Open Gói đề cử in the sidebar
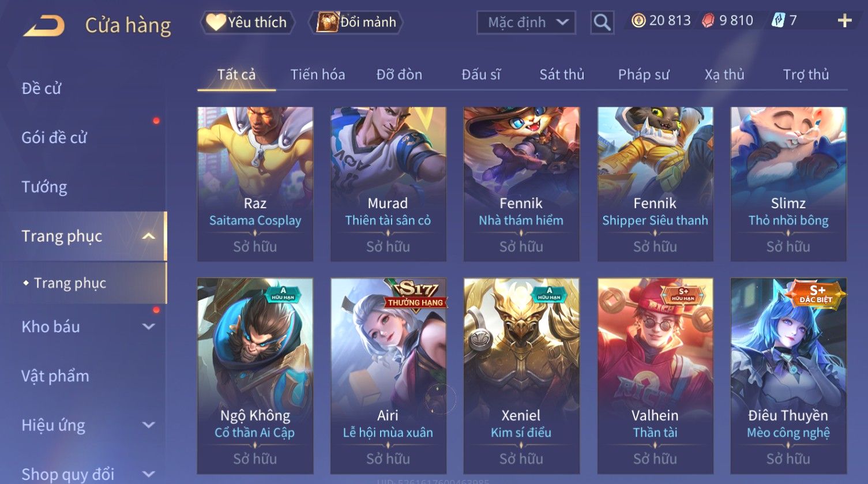Viewport: 868px width, 484px height. [x=54, y=137]
